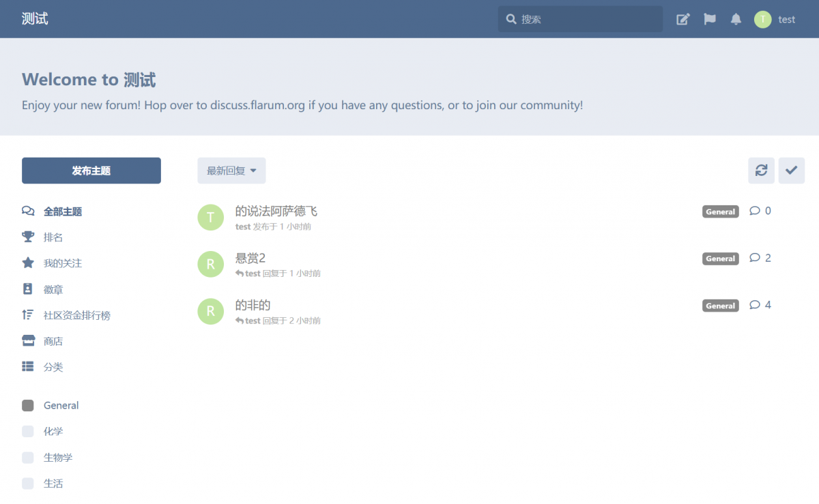Click the 发布主题 button
The height and width of the screenshot is (504, 819).
[91, 171]
